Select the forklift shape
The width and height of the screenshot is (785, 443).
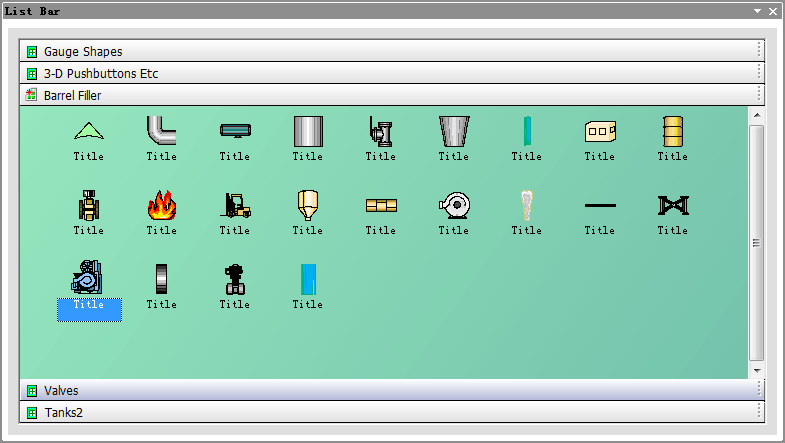(234, 205)
